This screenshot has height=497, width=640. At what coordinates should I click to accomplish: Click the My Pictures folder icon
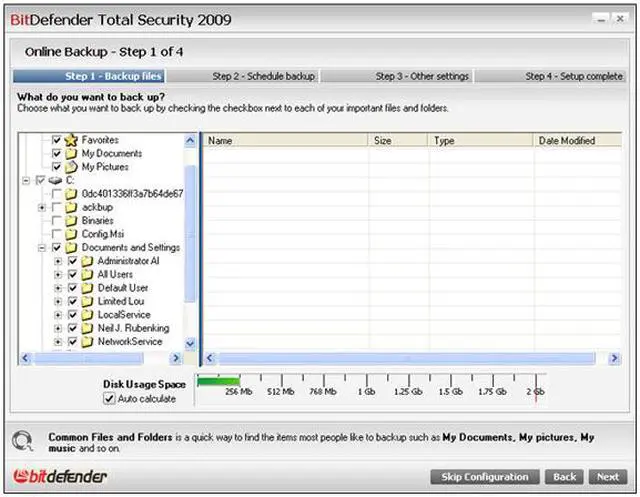[x=71, y=167]
